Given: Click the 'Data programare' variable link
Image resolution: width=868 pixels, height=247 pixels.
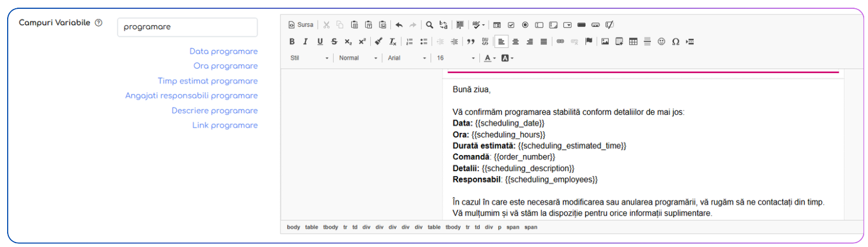Looking at the screenshot, I should coord(223,51).
